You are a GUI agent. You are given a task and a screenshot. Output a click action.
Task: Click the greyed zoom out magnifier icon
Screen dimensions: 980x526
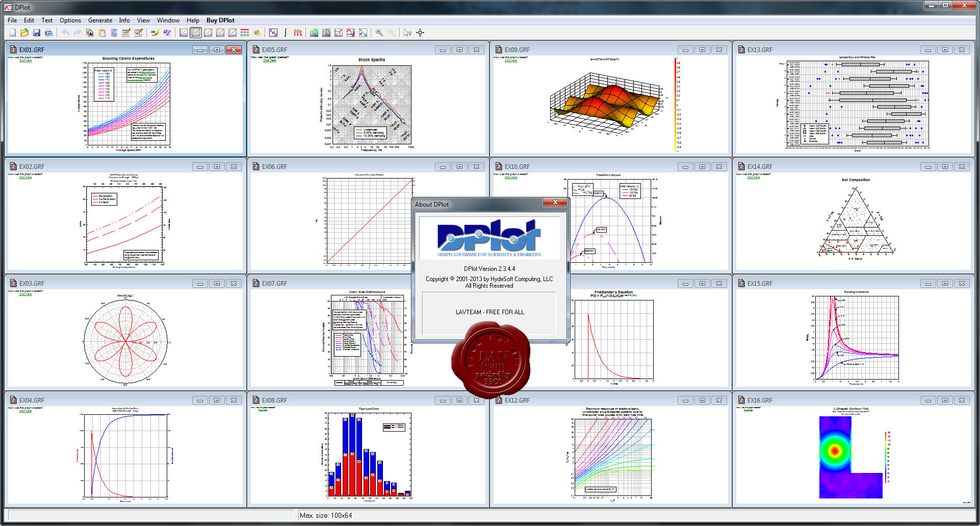(x=392, y=33)
